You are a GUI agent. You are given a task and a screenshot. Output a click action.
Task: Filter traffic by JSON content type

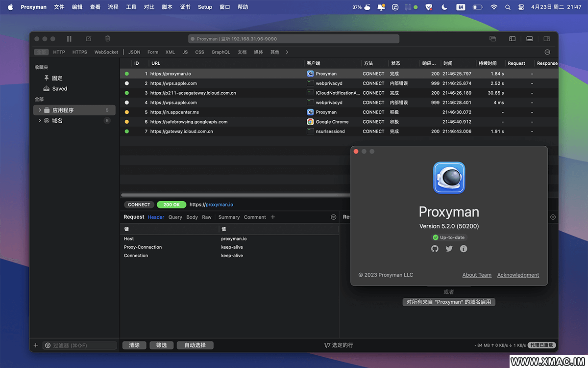coord(134,52)
